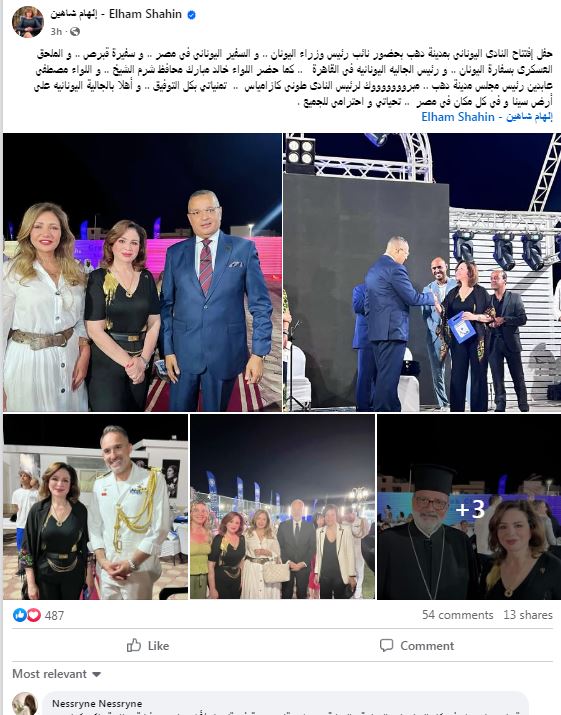Click the public globe privacy icon

pos(75,31)
